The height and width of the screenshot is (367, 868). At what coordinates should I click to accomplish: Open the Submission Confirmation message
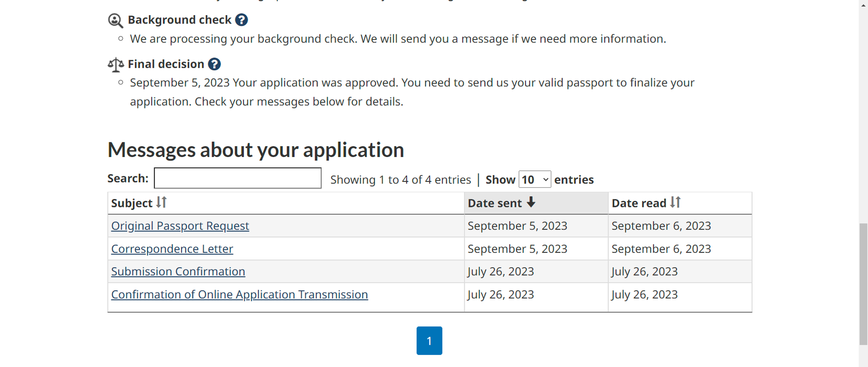pos(178,272)
